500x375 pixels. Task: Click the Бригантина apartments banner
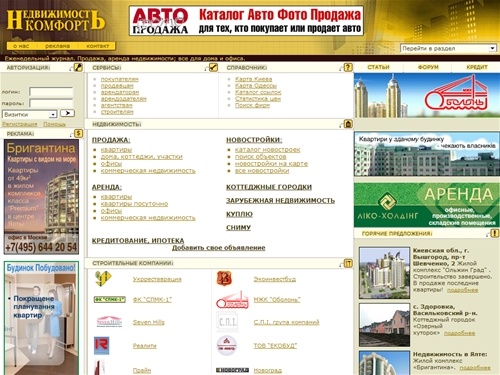[x=41, y=197]
